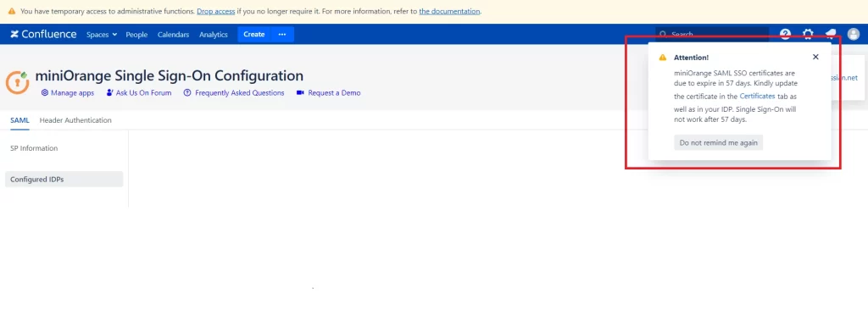Click the Confluence logo in header

tap(43, 34)
